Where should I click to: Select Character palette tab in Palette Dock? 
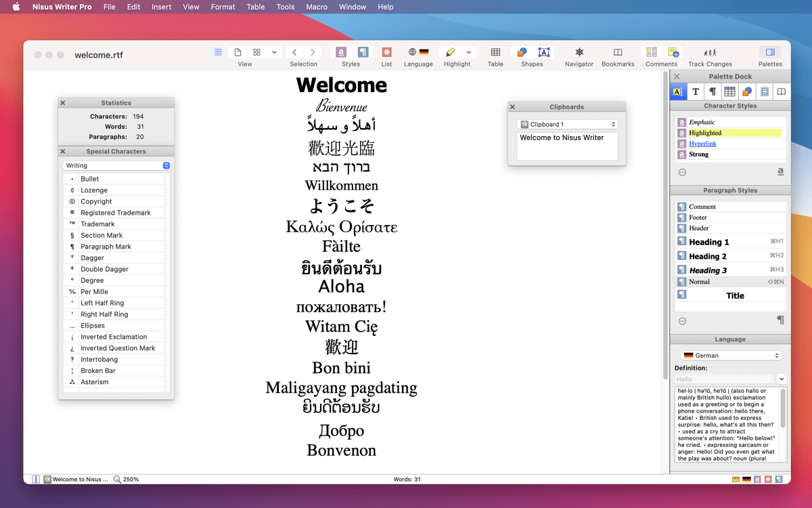(695, 91)
